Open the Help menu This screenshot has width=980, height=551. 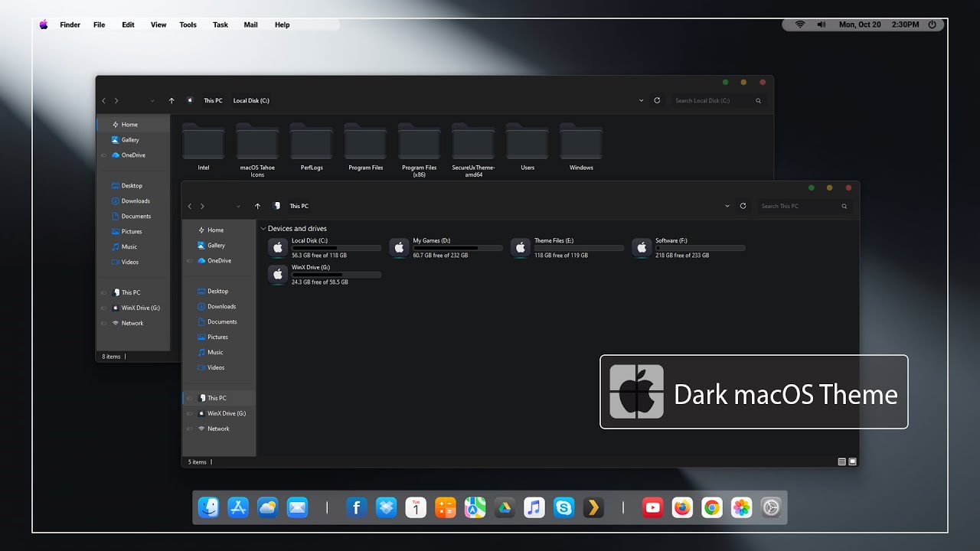pyautogui.click(x=283, y=24)
